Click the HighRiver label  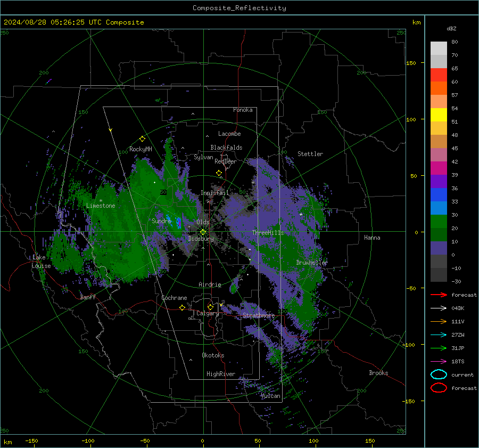[221, 374]
